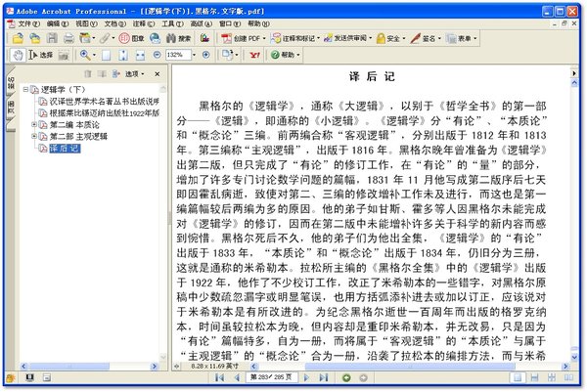The image size is (587, 392).
Task: Select the Hand tool in the toolbar
Action: (x=18, y=55)
